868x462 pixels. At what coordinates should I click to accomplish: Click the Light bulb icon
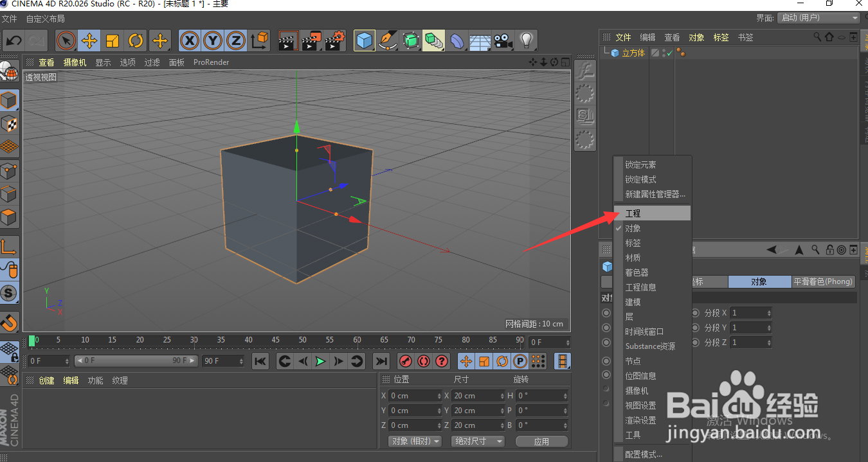(x=527, y=41)
